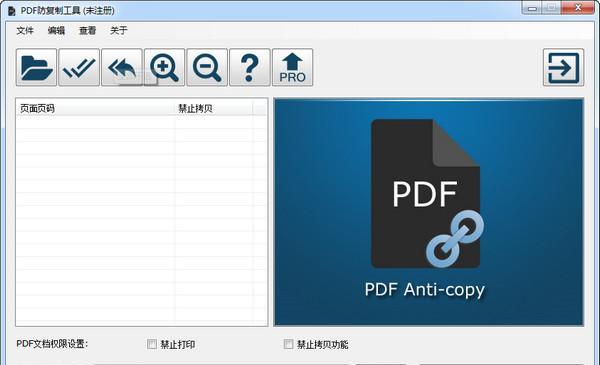Click the PDF Anti-copy preview image
This screenshot has width=600, height=365.
429,212
